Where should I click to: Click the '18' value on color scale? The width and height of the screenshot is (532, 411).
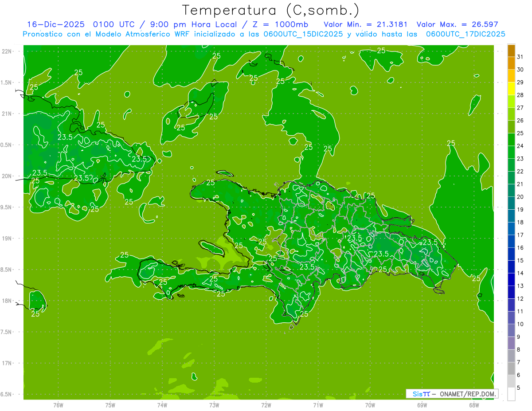click(520, 222)
